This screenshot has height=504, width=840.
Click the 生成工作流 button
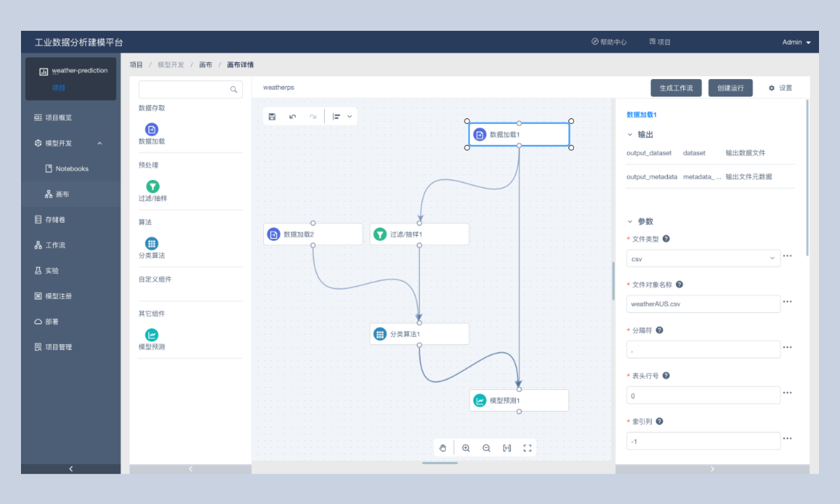[x=676, y=88]
